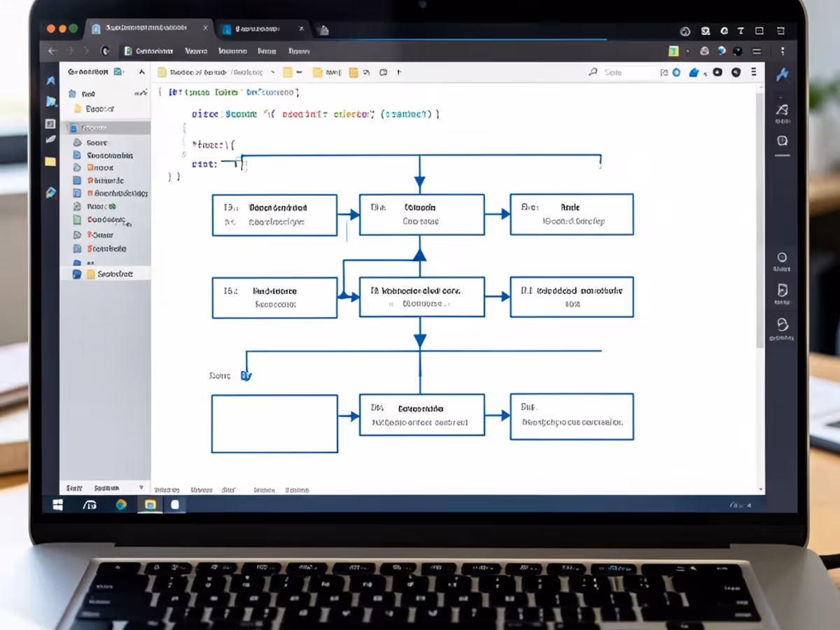The width and height of the screenshot is (840, 630).
Task: Open the yellow folder icon in left bar
Action: click(x=50, y=162)
